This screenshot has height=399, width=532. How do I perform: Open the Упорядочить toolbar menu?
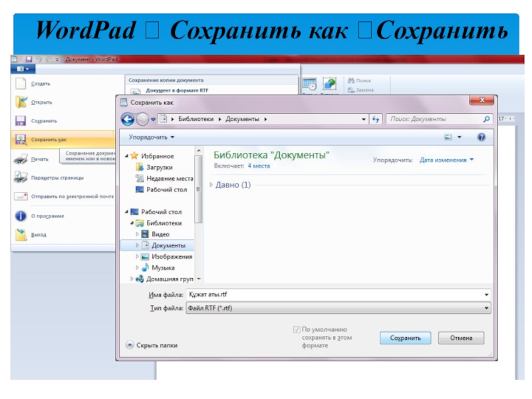[152, 137]
